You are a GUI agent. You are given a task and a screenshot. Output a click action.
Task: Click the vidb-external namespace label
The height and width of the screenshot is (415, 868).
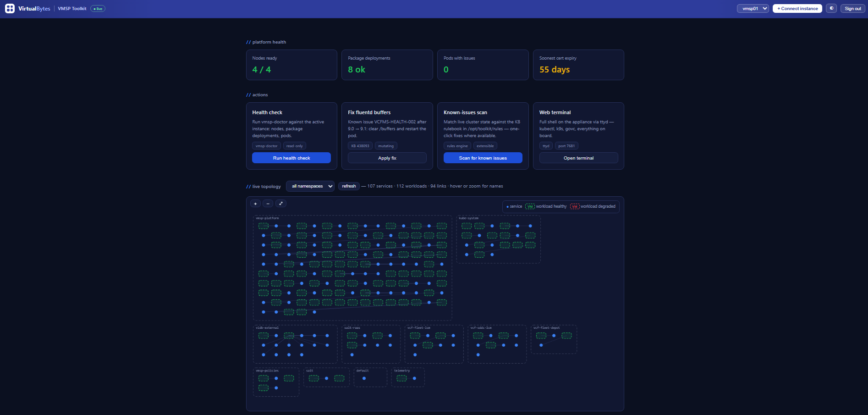tap(267, 328)
